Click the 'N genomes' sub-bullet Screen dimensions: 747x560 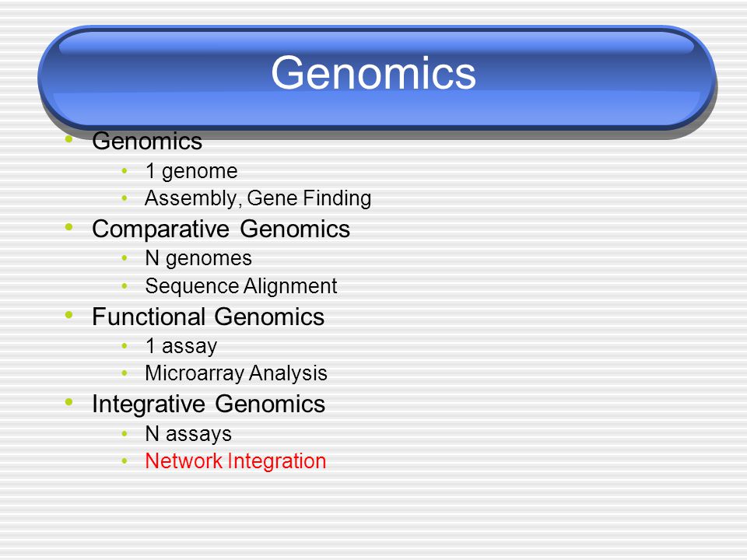[198, 258]
